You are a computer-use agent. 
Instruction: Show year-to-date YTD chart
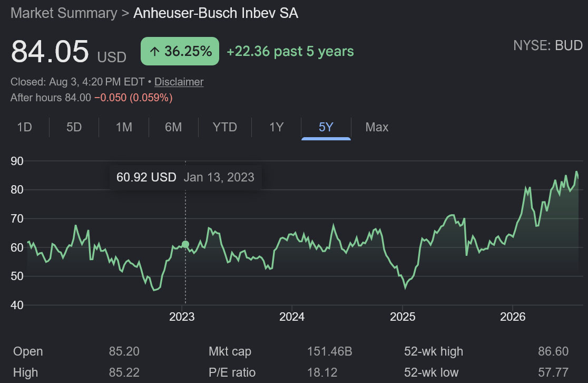pos(224,127)
